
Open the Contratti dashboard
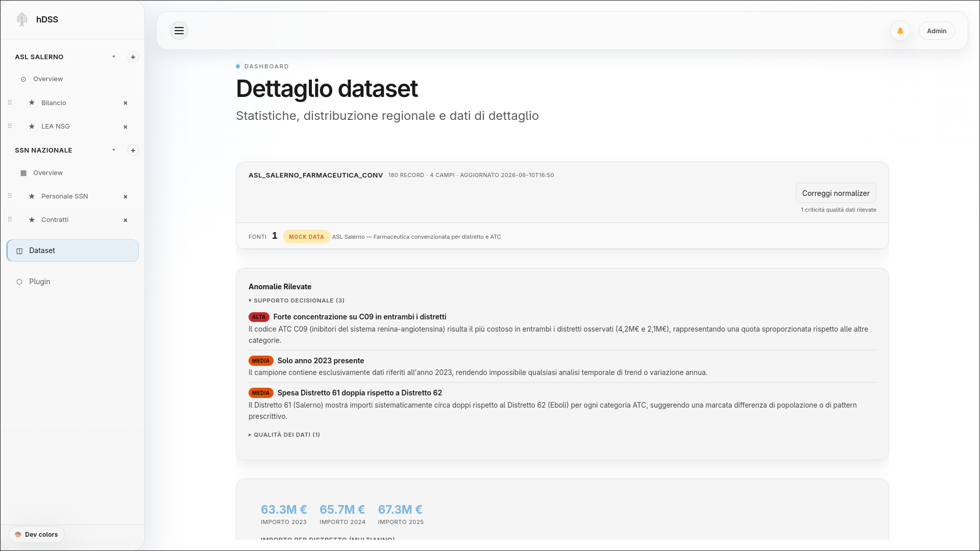55,220
